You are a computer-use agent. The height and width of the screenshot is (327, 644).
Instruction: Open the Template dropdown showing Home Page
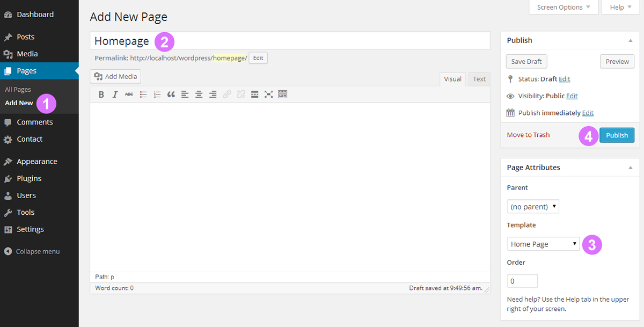543,244
